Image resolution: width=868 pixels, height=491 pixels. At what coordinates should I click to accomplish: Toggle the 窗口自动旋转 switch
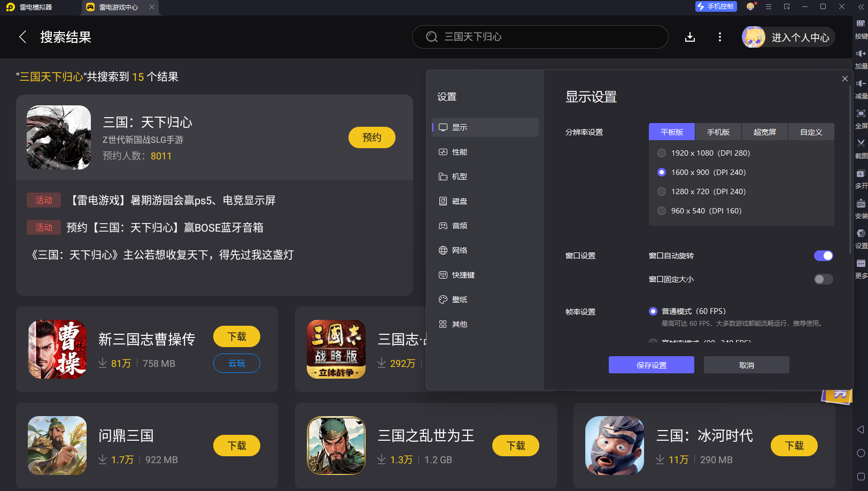(x=823, y=256)
